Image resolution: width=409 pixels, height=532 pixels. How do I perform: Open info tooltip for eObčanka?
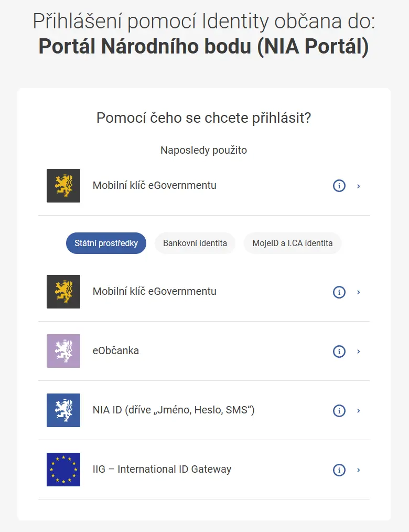pyautogui.click(x=339, y=351)
